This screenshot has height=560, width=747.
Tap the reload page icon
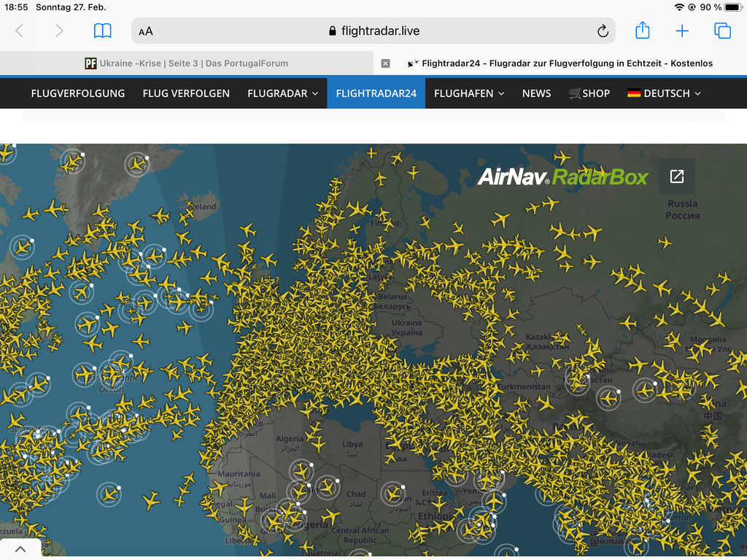tap(603, 31)
